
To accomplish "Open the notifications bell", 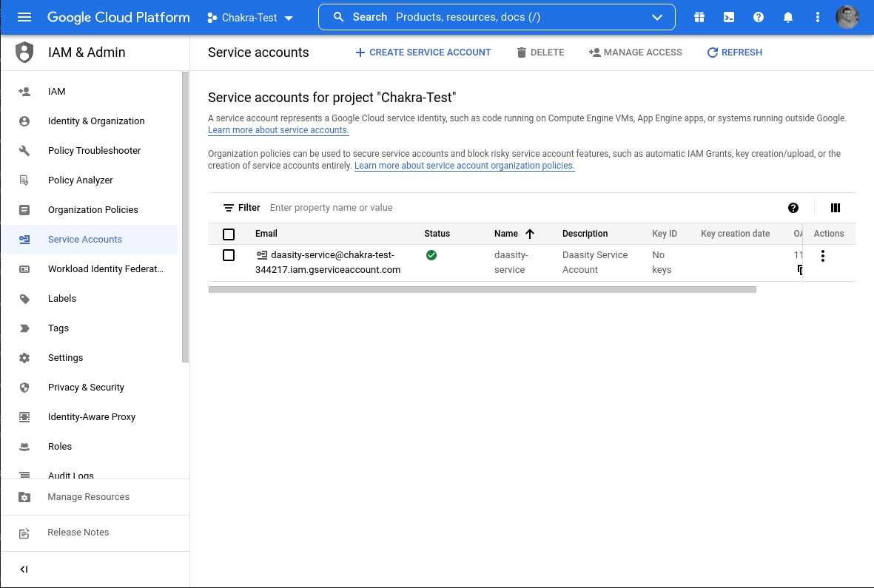I will (x=788, y=17).
